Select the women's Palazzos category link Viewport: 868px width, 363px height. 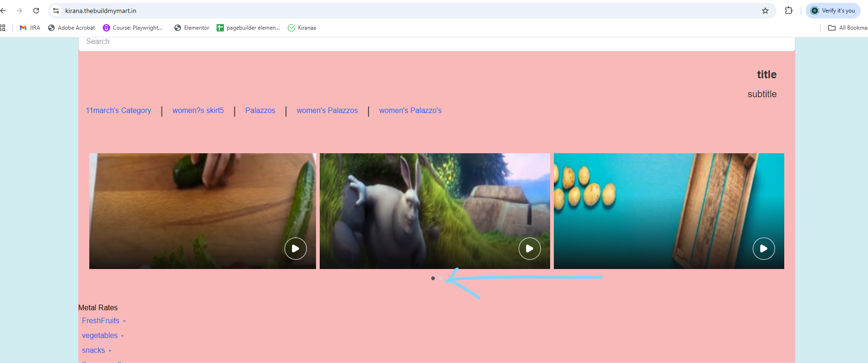pyautogui.click(x=327, y=111)
